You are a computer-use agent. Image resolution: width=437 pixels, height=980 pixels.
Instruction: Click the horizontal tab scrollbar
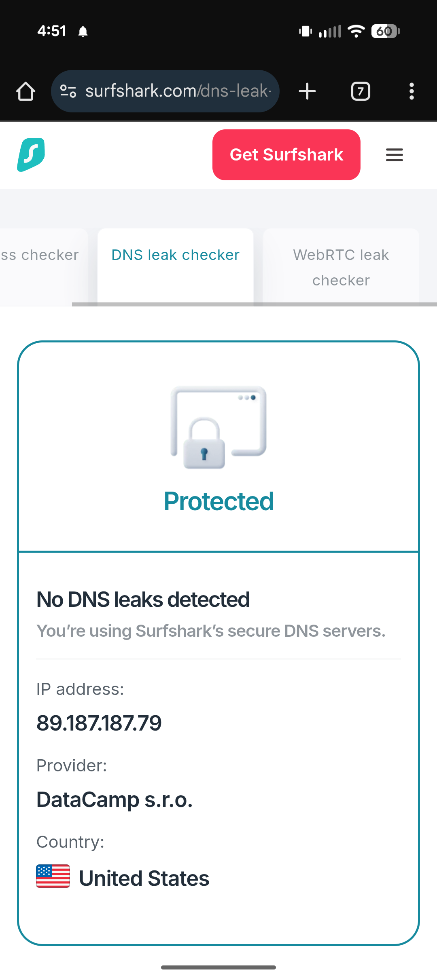pos(254,304)
